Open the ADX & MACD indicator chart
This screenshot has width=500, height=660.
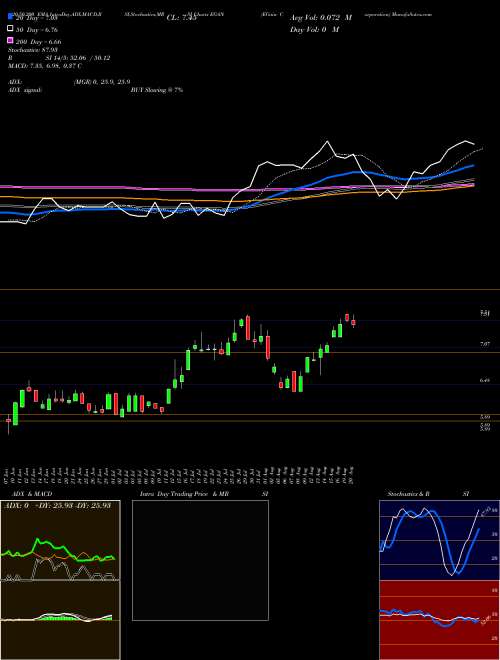pyautogui.click(x=60, y=580)
